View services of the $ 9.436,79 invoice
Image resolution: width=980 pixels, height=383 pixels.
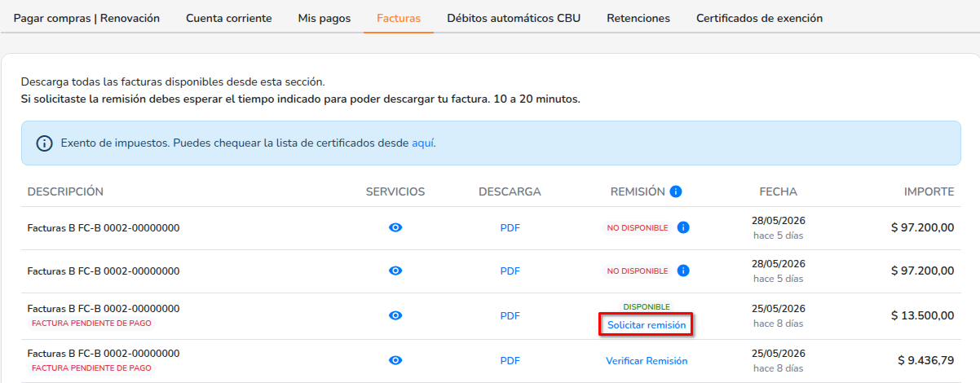pyautogui.click(x=395, y=360)
